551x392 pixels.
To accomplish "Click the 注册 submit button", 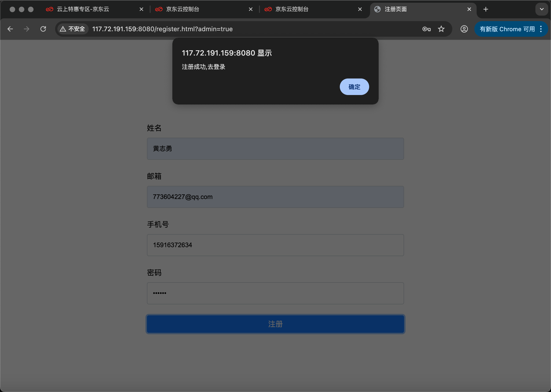I will coord(275,324).
